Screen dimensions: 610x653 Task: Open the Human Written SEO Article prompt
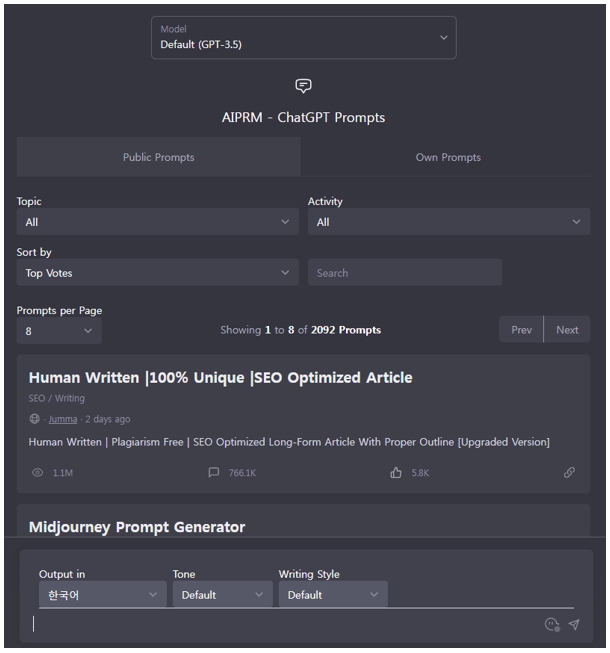click(220, 378)
